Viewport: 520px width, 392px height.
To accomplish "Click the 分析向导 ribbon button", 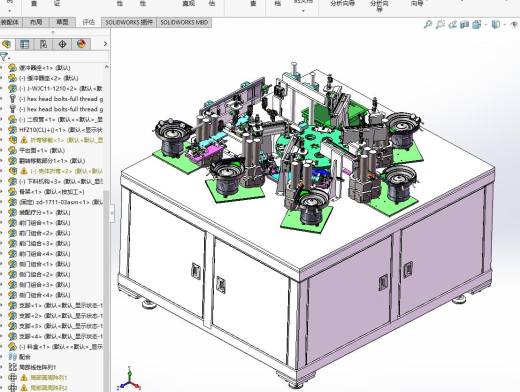I will pos(342,4).
